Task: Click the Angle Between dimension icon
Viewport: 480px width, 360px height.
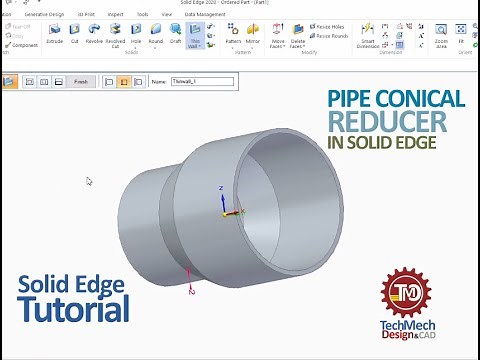Action: (385, 35)
